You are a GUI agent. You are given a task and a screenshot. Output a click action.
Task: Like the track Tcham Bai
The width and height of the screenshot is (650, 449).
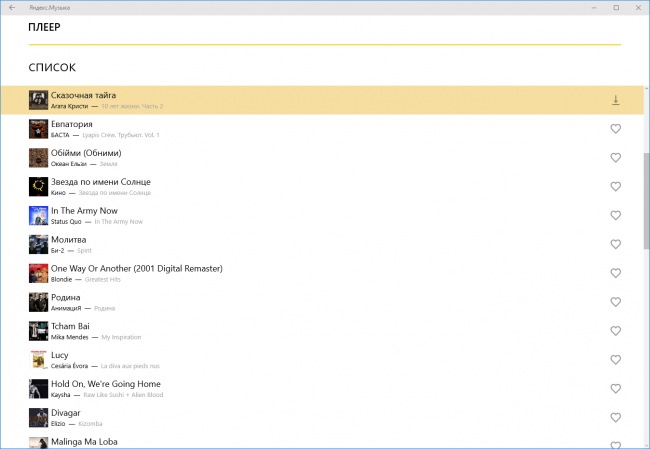616,331
